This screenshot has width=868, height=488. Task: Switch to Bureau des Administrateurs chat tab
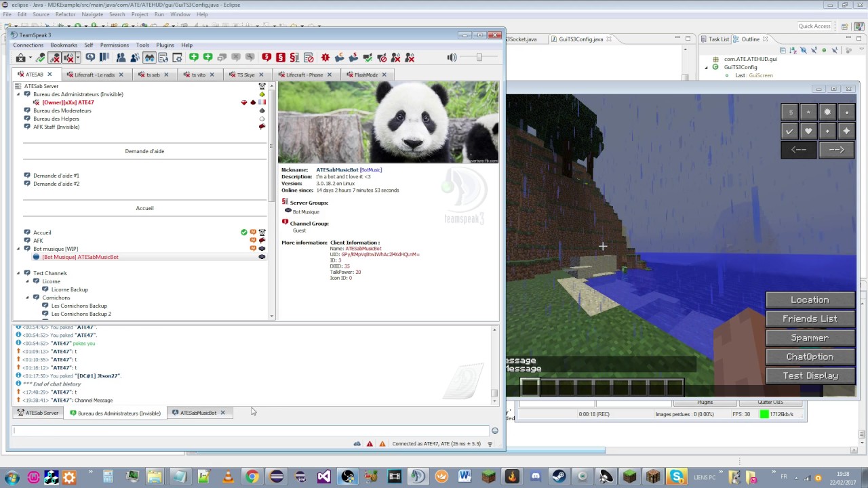point(115,413)
